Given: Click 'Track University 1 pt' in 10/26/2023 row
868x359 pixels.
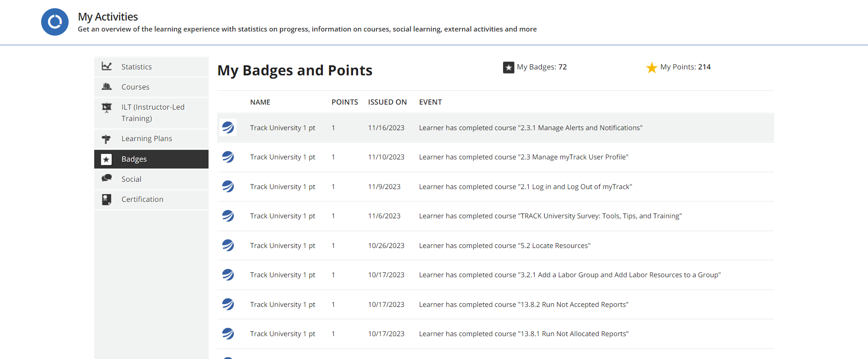Looking at the screenshot, I should (283, 246).
